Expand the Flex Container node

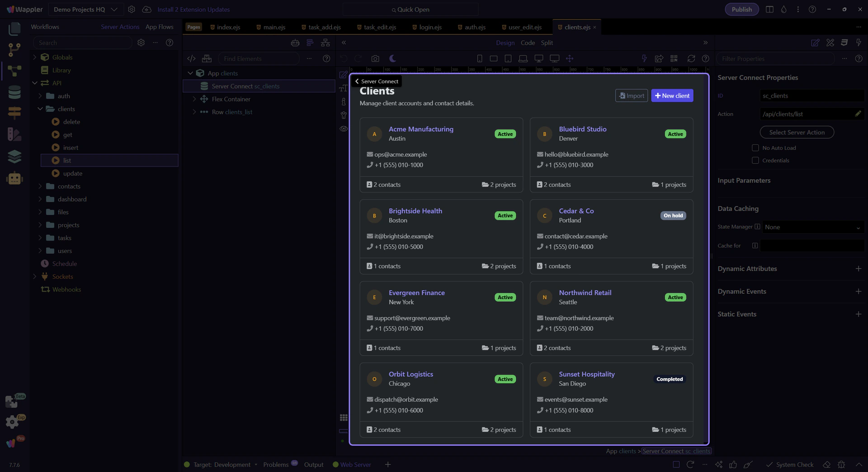click(x=194, y=99)
